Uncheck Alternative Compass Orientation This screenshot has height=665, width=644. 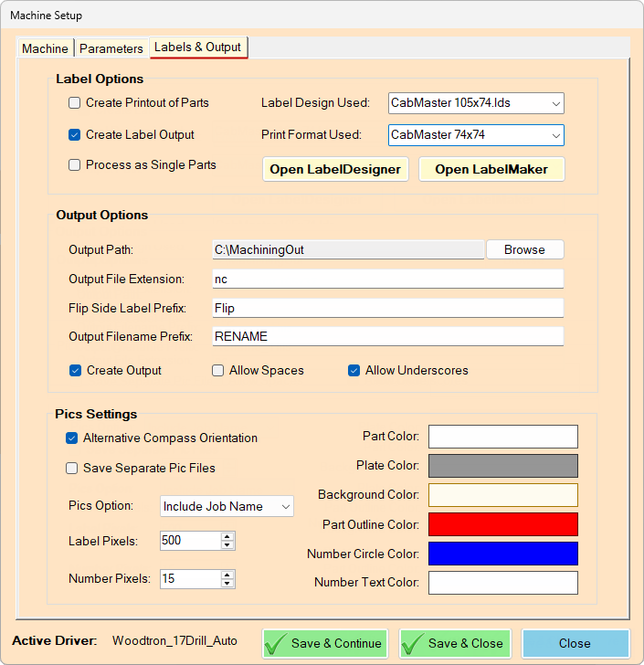(72, 438)
